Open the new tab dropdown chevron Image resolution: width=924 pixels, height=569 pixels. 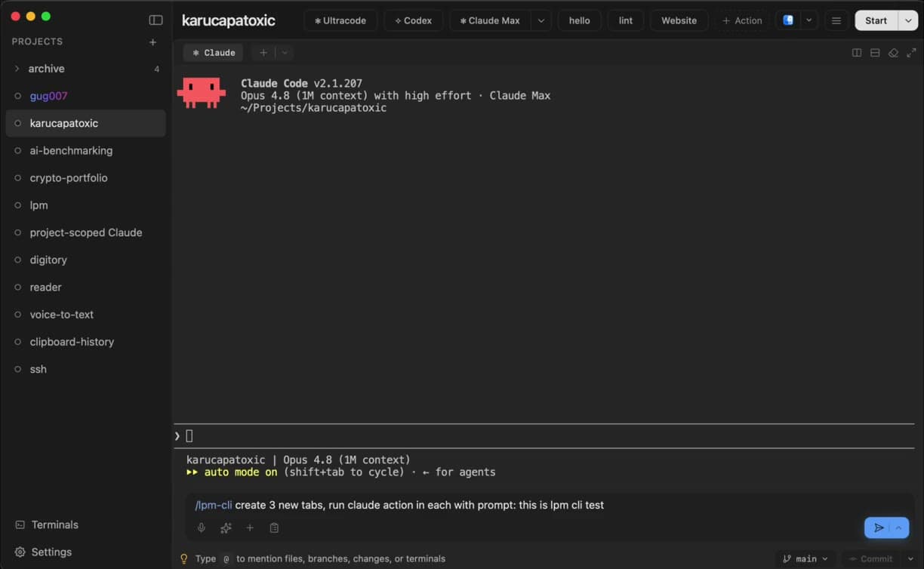click(x=285, y=53)
